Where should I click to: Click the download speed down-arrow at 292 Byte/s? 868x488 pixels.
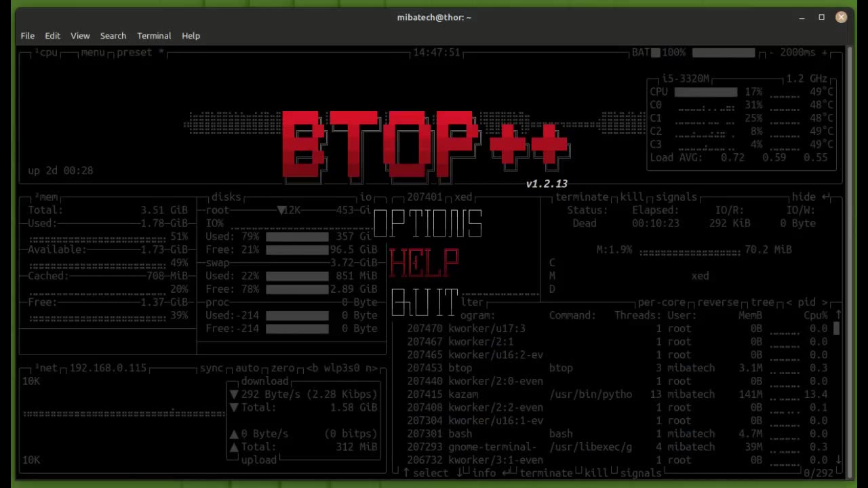tap(234, 394)
